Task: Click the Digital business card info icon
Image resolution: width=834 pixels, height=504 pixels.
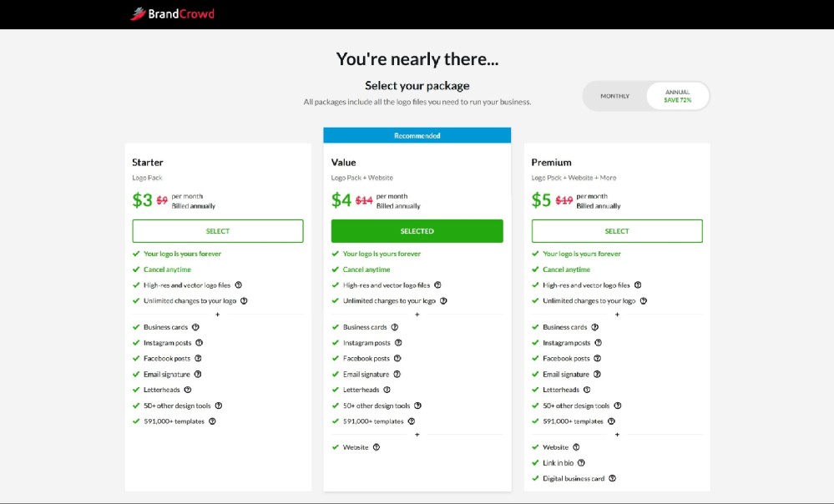Action: 614,478
